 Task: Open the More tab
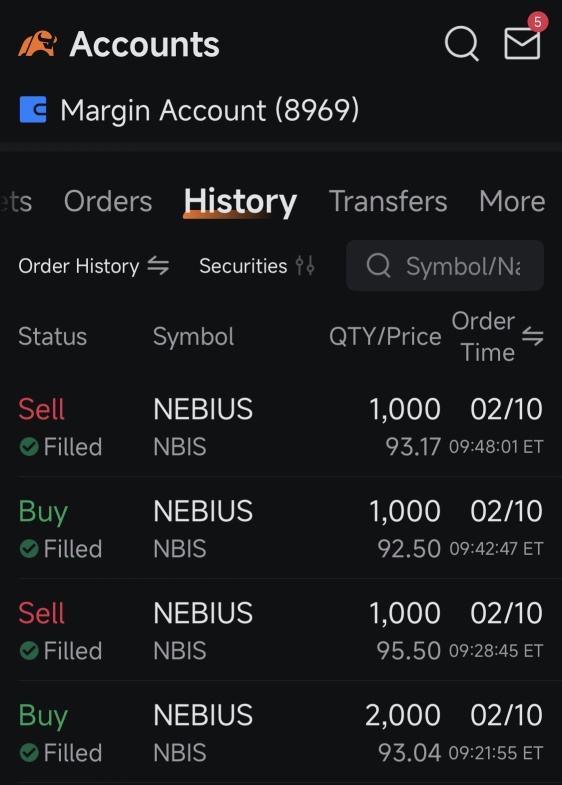point(512,201)
